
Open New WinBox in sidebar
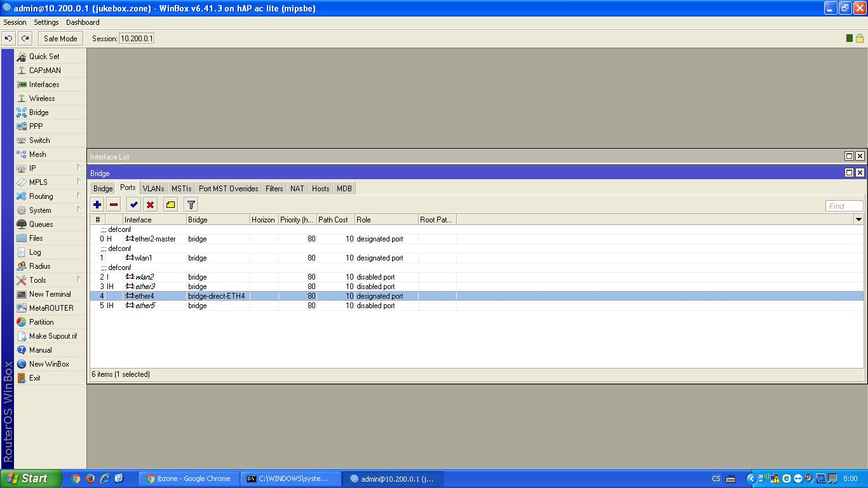50,364
